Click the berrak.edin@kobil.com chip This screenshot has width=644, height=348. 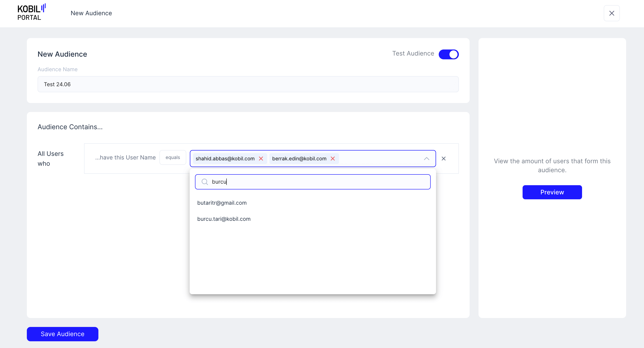[299, 159]
